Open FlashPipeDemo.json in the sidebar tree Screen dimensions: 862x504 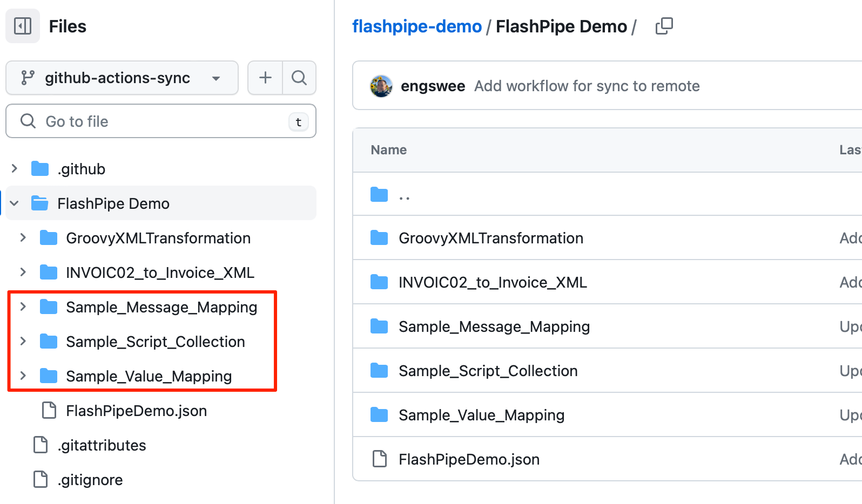coord(137,411)
